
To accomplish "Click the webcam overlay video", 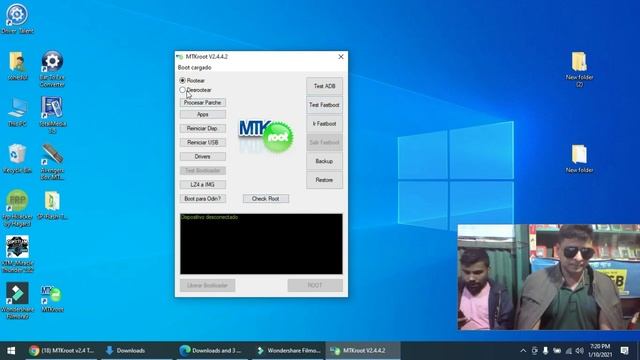I will click(549, 277).
